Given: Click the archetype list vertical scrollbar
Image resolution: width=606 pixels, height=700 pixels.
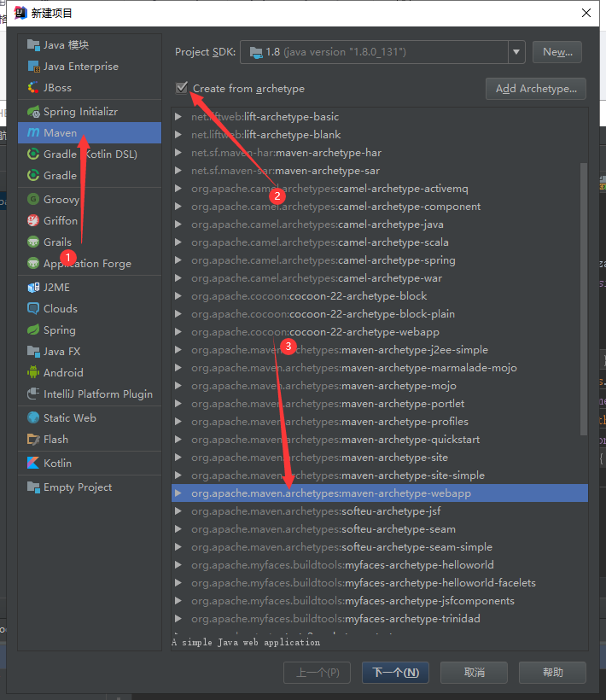Looking at the screenshot, I should (x=584, y=299).
